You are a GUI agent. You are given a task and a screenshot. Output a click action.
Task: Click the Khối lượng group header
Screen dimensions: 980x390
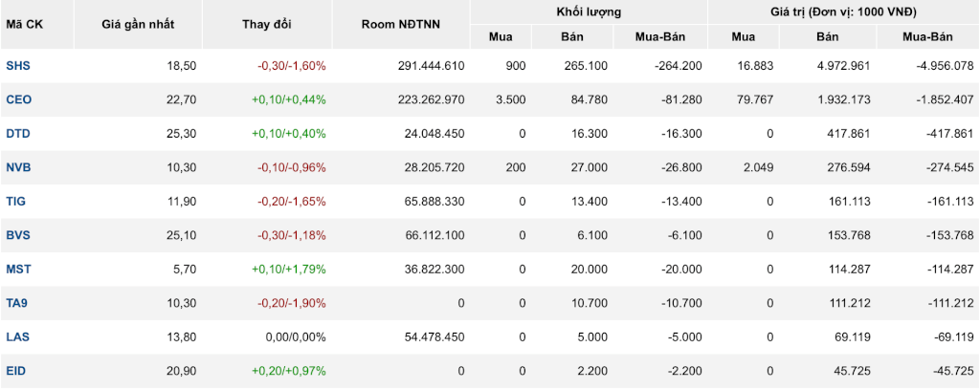coord(589,11)
